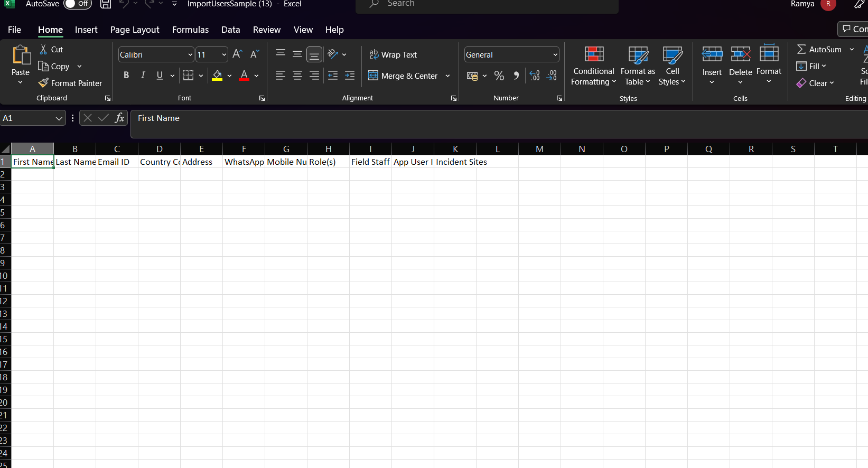Click the Save icon in title bar
This screenshot has width=868, height=468.
click(106, 4)
